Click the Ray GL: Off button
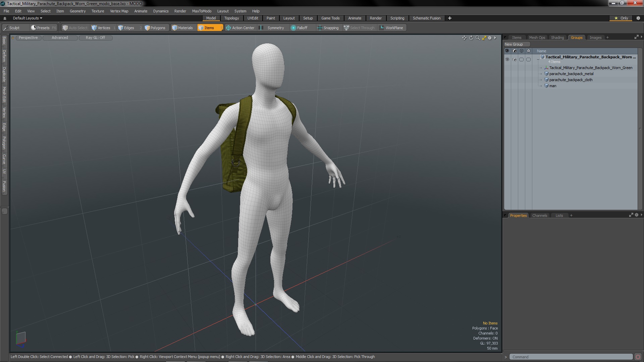This screenshot has height=362, width=644. click(95, 38)
